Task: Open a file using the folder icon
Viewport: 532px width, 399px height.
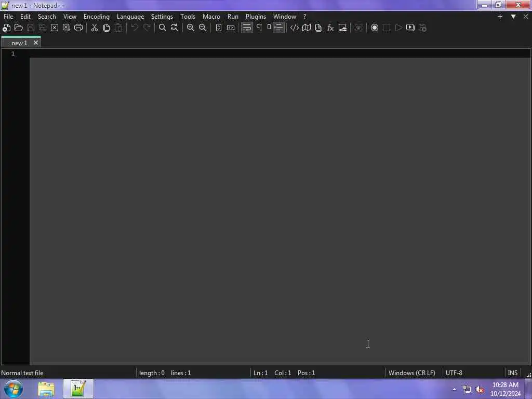Action: 19,28
